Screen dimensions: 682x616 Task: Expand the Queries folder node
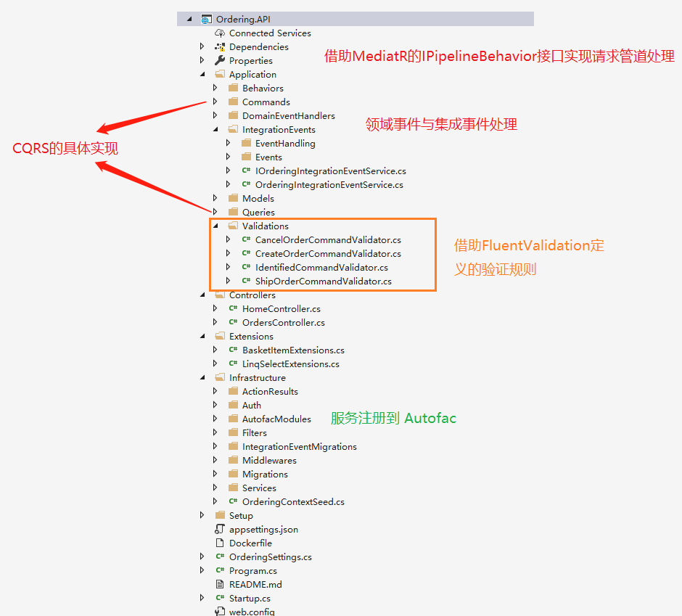pyautogui.click(x=215, y=213)
